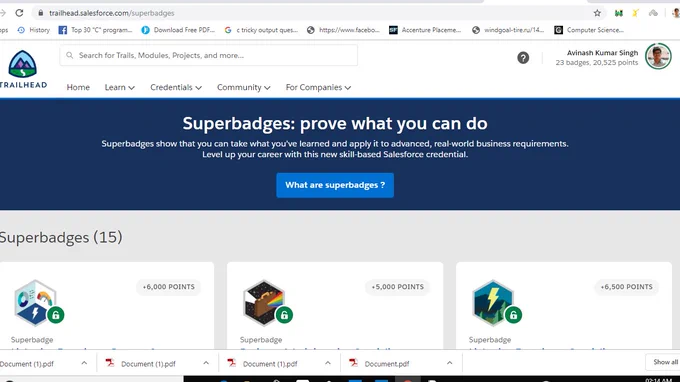Open the Computer Science bookmark
680x382 pixels.
pyautogui.click(x=589, y=30)
